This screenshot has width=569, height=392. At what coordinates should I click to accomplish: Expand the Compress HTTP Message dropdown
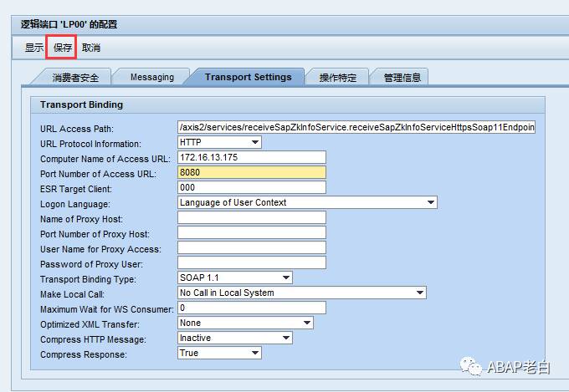tap(235, 338)
